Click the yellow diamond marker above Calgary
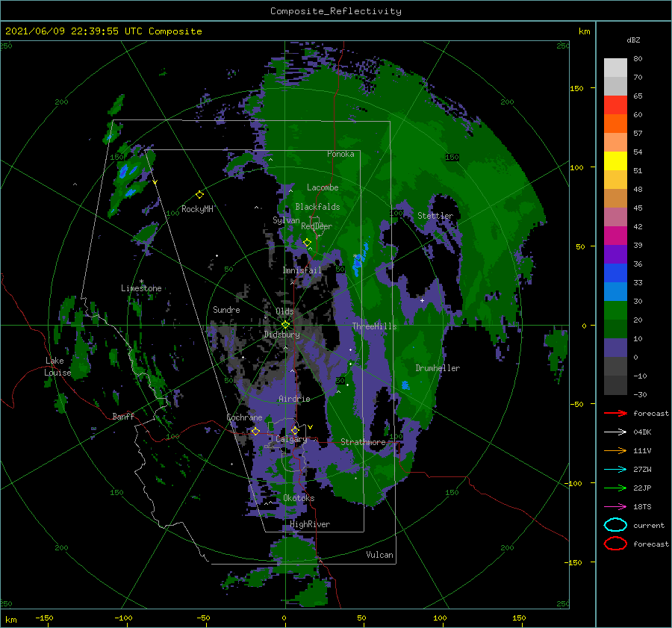Viewport: 672px width, 628px height. pos(295,430)
